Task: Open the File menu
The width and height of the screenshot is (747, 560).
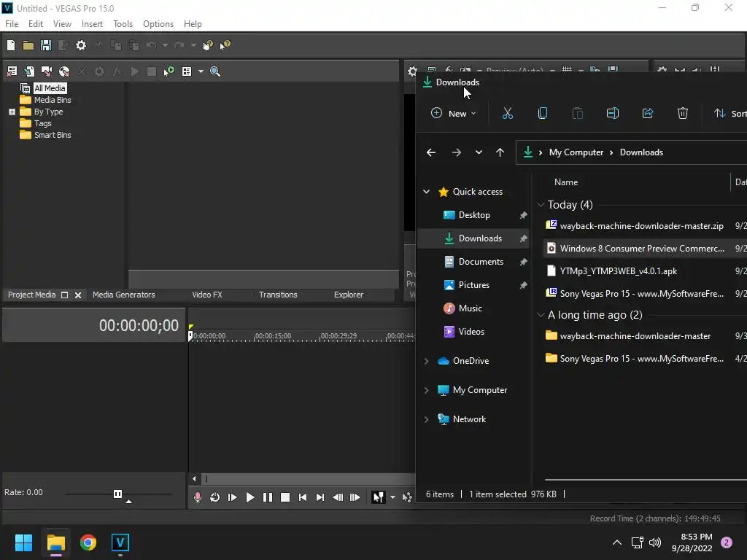Action: pyautogui.click(x=12, y=24)
